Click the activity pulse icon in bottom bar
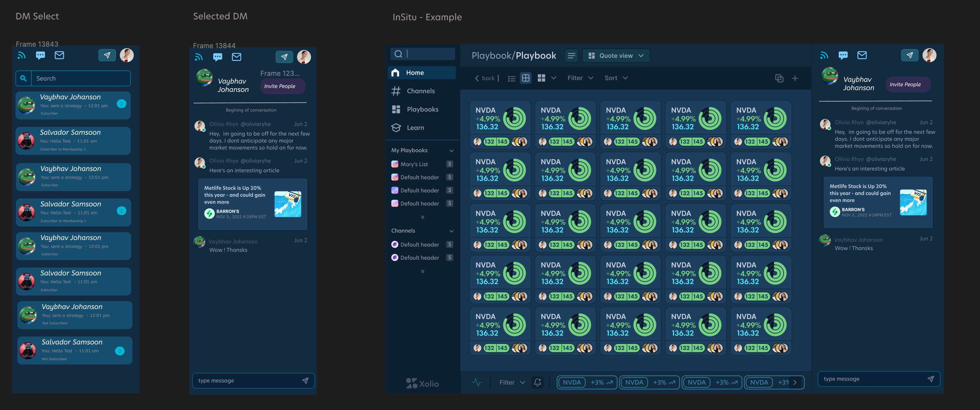The height and width of the screenshot is (410, 980). tap(477, 382)
